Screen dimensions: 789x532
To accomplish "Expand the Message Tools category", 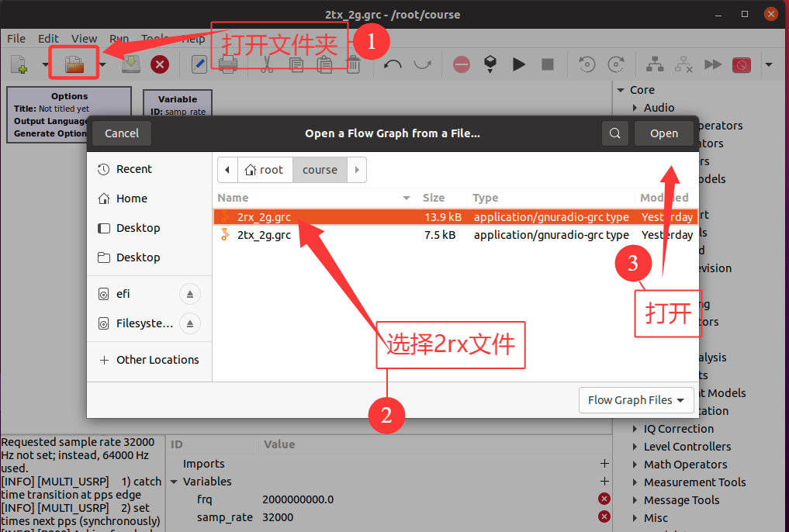I will (635, 500).
